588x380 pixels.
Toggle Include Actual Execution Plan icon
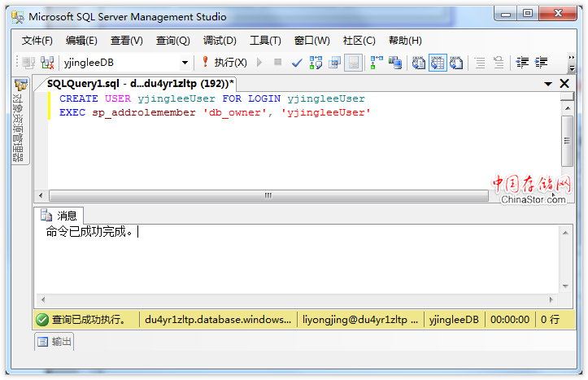pos(376,63)
